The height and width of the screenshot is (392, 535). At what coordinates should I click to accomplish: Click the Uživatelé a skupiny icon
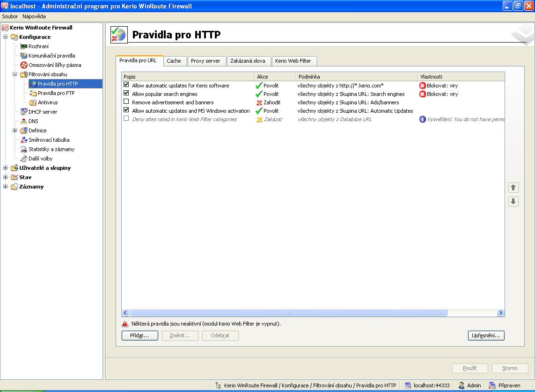(15, 168)
